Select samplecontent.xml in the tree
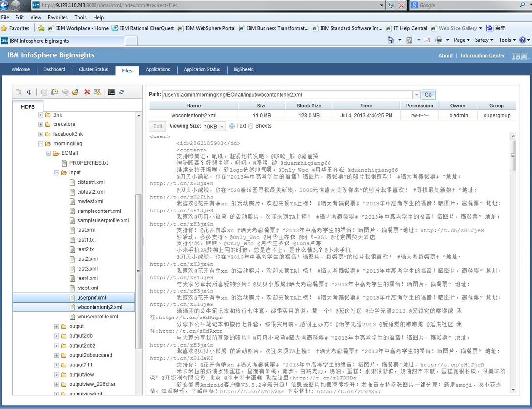Screen dimensions: 532x409 coord(99,211)
